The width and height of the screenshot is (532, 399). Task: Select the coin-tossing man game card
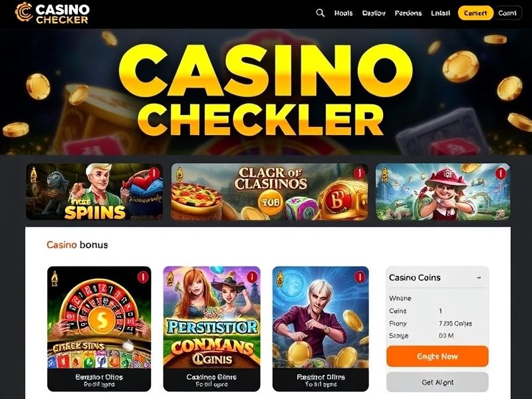pyautogui.click(x=321, y=329)
